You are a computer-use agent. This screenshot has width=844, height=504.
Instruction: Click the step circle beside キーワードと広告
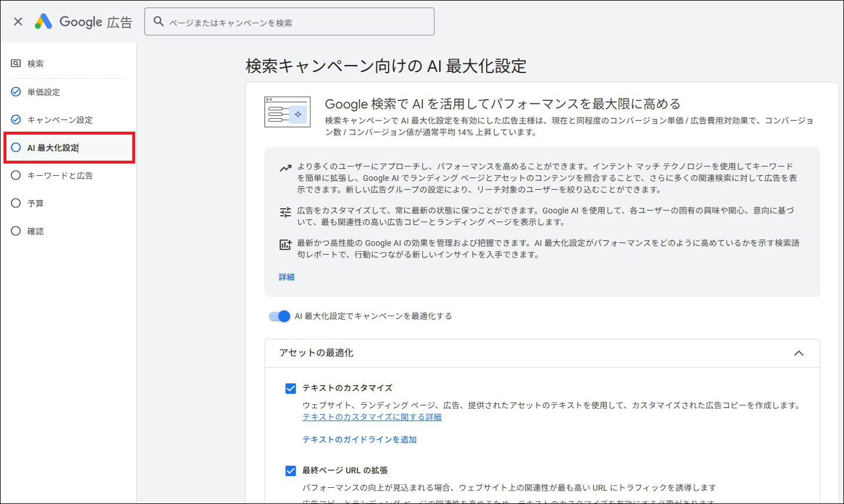tap(16, 175)
